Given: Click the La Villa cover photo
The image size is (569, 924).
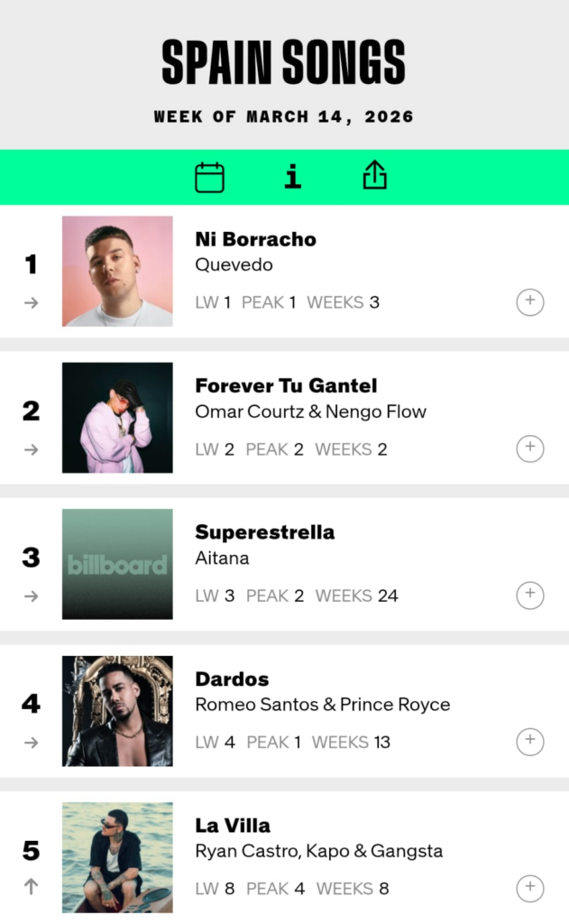Looking at the screenshot, I should click(x=117, y=857).
